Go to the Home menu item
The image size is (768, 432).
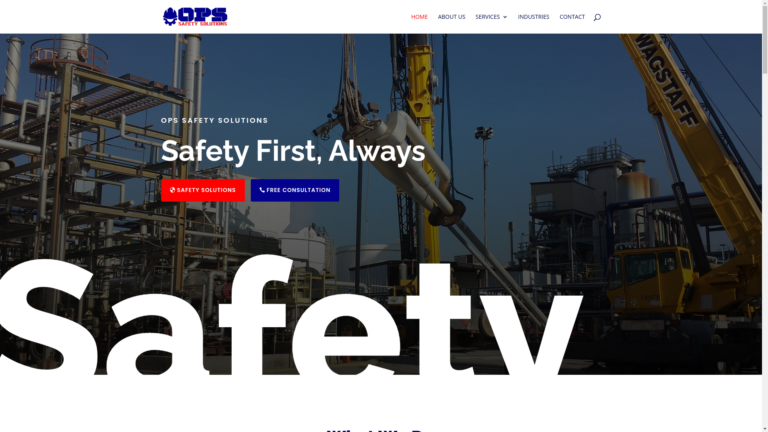pos(419,17)
